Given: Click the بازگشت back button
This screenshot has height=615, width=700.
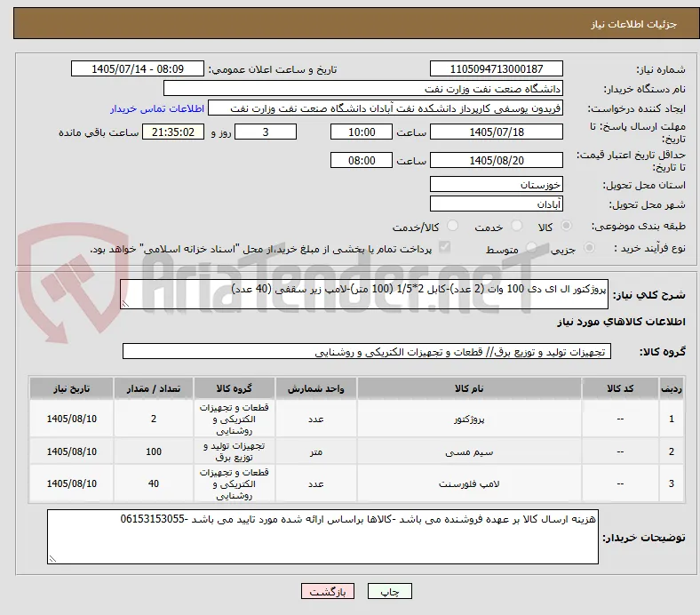Looking at the screenshot, I should pyautogui.click(x=328, y=591).
